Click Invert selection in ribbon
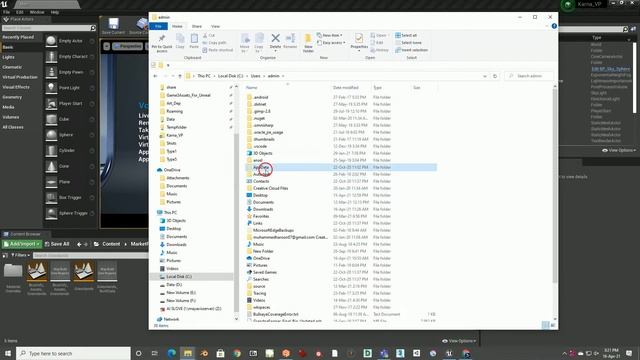The height and width of the screenshot is (360, 640). tap(411, 50)
